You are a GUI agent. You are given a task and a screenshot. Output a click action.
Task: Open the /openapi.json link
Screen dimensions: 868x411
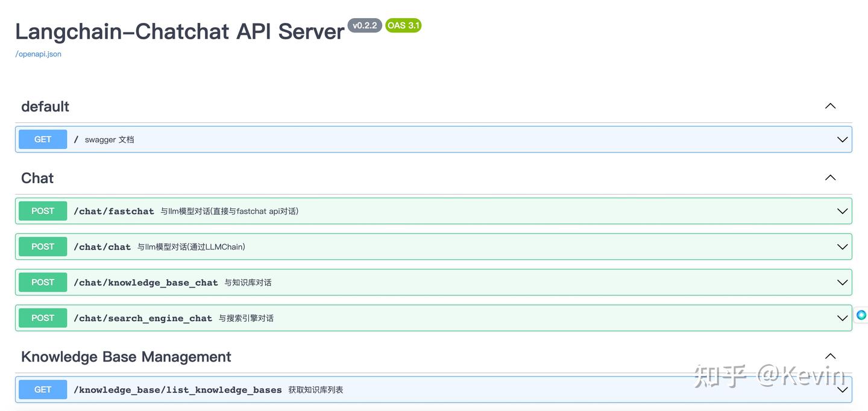click(39, 54)
